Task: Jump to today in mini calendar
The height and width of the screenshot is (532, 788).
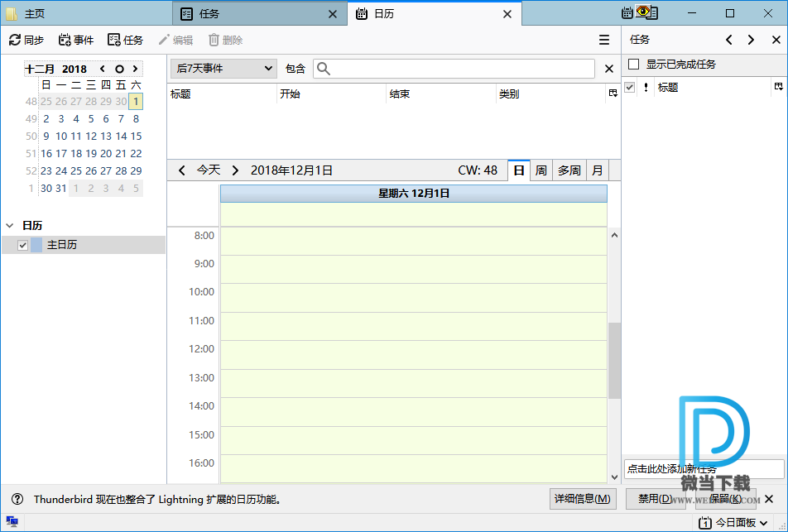Action: pyautogui.click(x=119, y=69)
